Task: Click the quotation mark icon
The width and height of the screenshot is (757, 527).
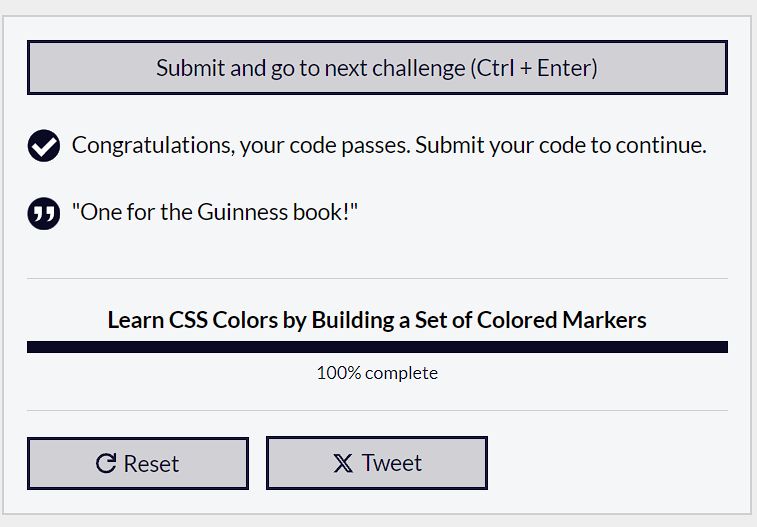Action: (x=44, y=213)
